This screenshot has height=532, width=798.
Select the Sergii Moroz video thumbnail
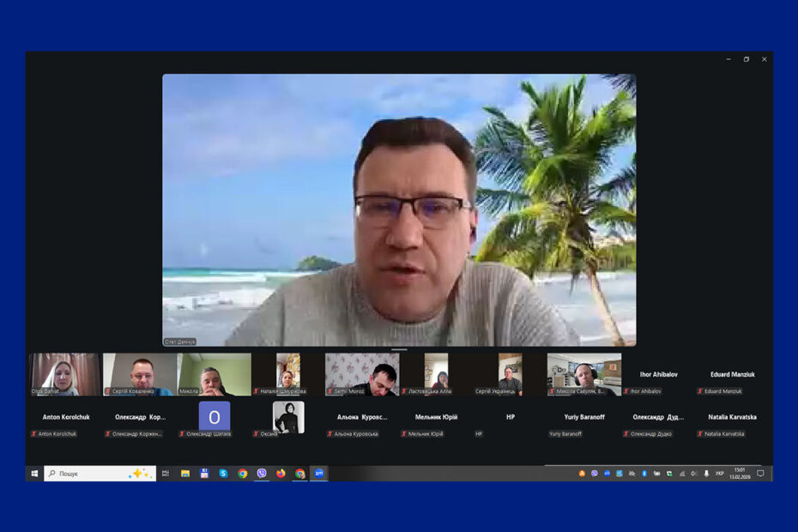(362, 374)
